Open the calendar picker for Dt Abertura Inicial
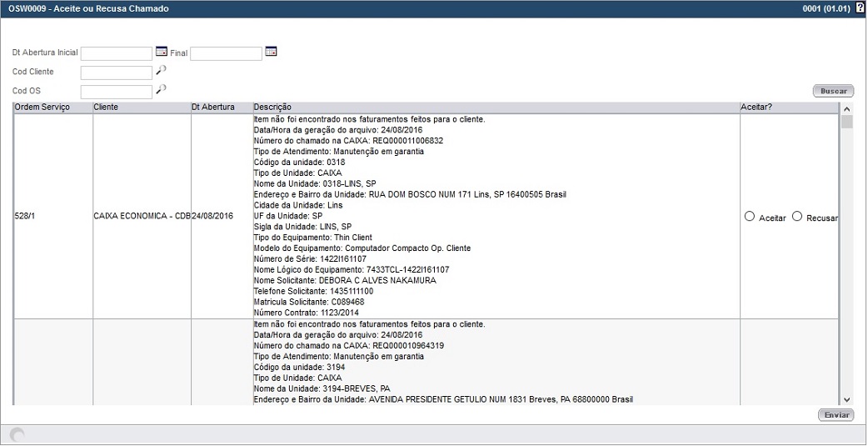This screenshot has height=446, width=868. (x=162, y=52)
